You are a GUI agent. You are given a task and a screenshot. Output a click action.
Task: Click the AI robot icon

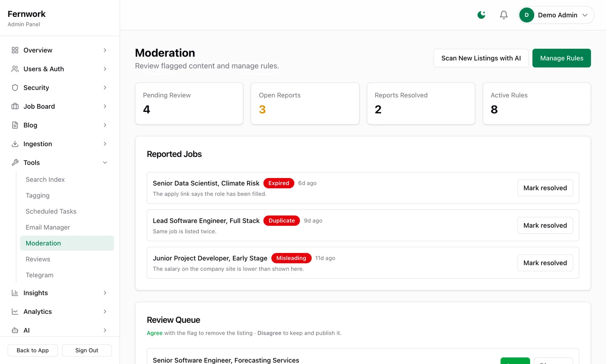point(15,330)
